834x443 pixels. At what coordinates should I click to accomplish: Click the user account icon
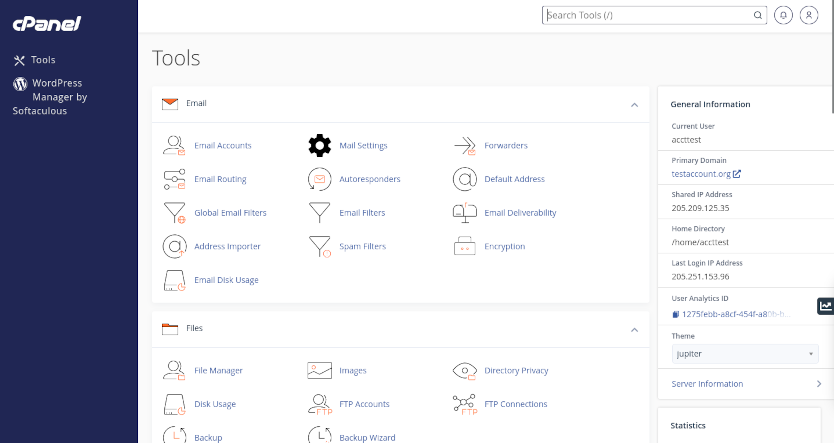point(808,16)
